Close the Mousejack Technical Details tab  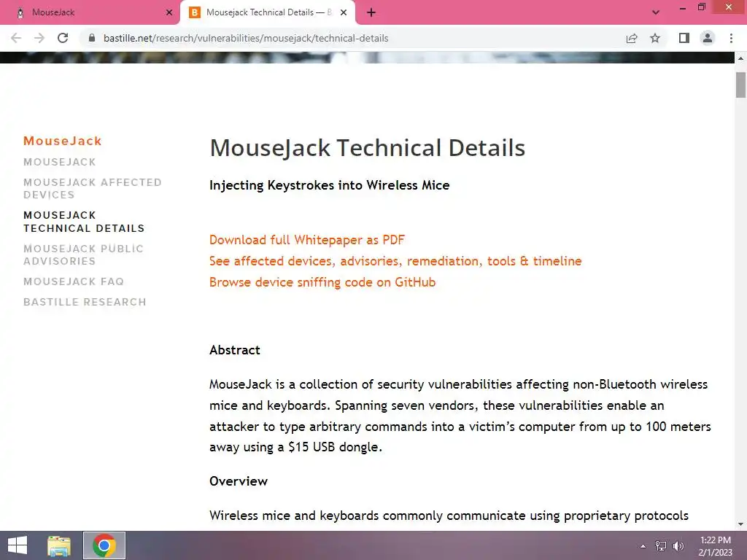[x=344, y=12]
